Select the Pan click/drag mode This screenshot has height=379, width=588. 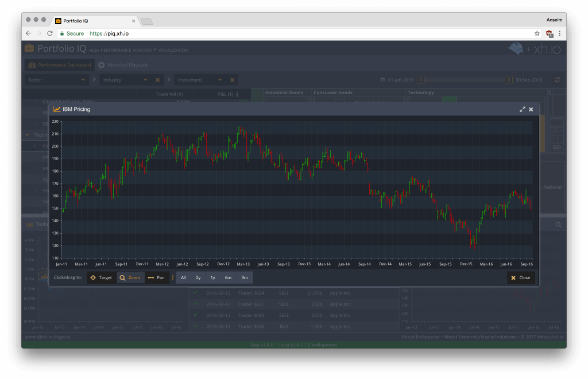156,278
